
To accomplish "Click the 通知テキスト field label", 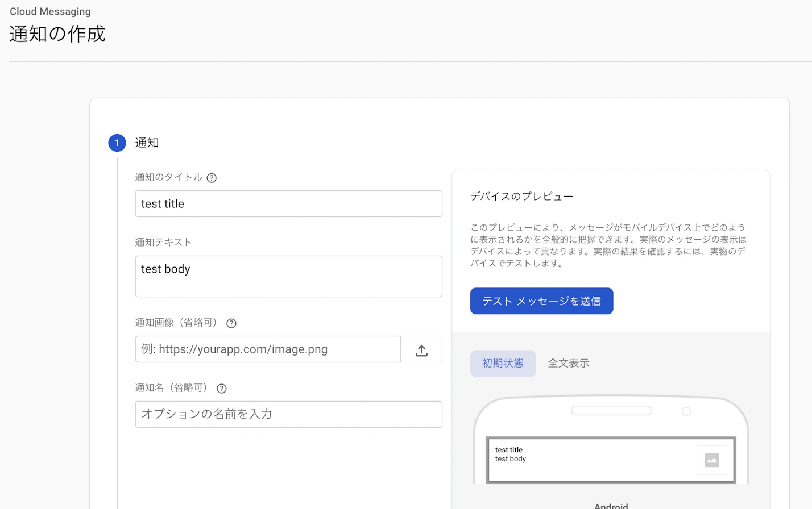I will click(163, 243).
